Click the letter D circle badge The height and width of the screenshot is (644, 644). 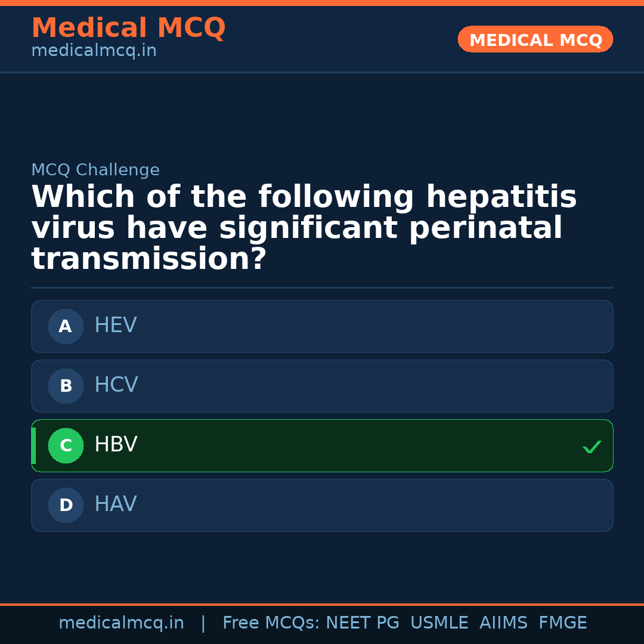tap(66, 505)
